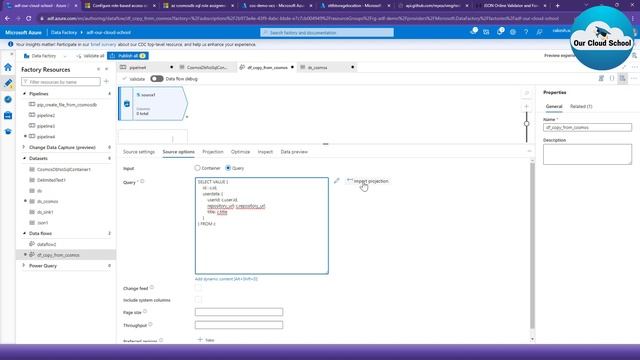Click the script icon in data flow toolbar
Screen dimensions: 640x360
601,78
